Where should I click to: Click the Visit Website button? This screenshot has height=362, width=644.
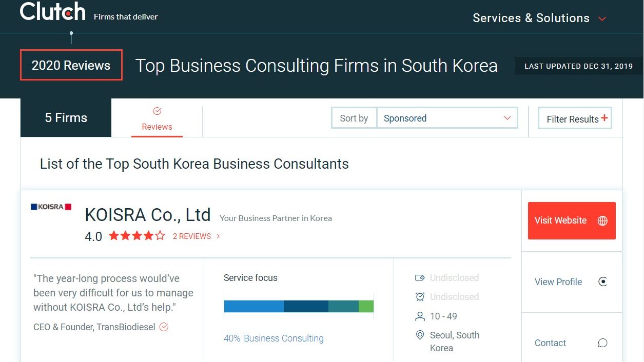coord(560,220)
